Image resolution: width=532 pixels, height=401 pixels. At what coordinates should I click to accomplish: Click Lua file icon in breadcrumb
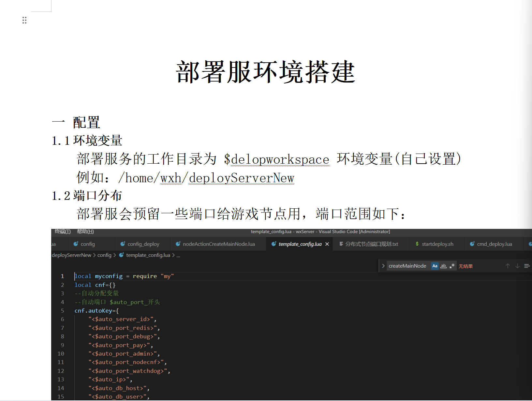(121, 255)
